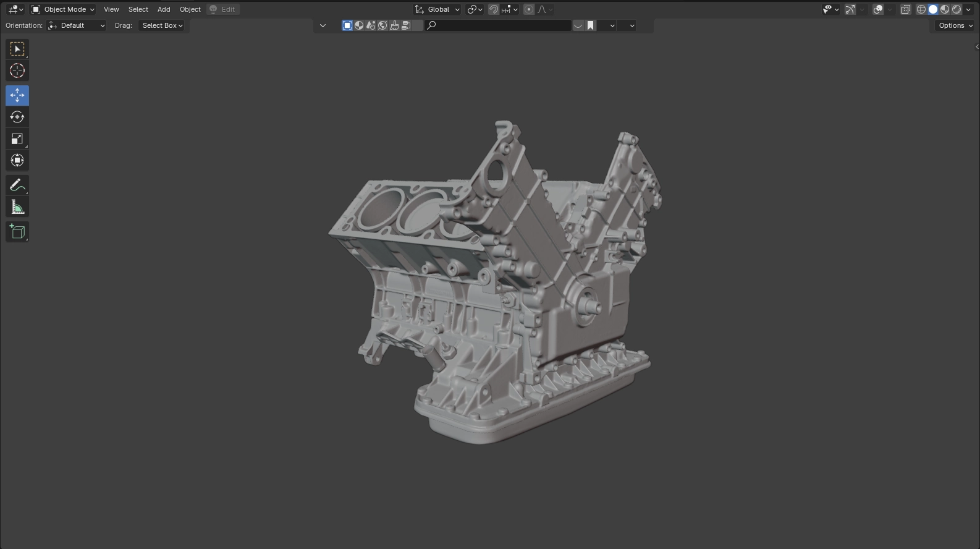Open the Add menu

point(164,9)
